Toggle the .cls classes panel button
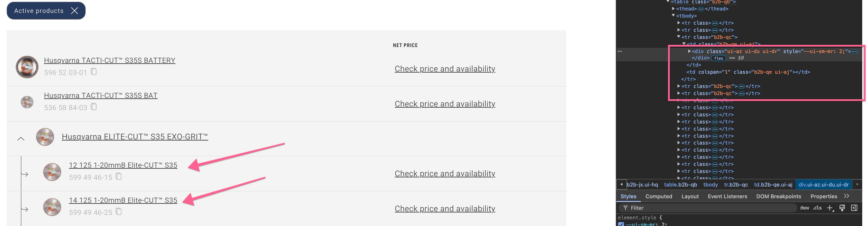The width and height of the screenshot is (868, 226). point(817,208)
